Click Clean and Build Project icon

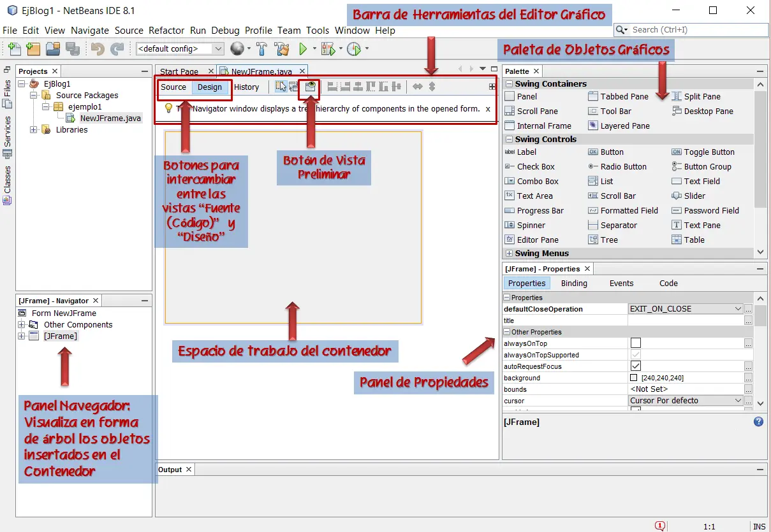tap(281, 48)
